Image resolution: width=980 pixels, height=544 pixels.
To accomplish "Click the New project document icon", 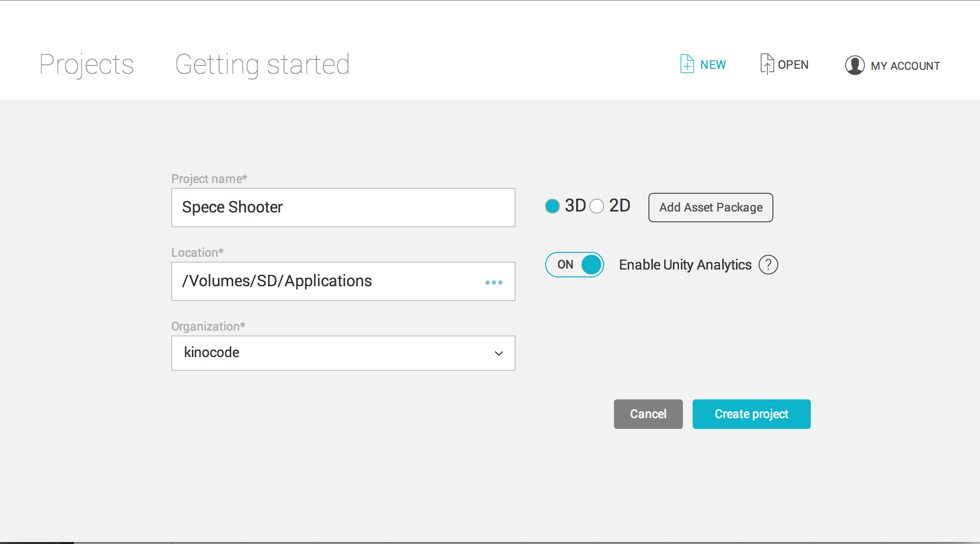I will 687,64.
